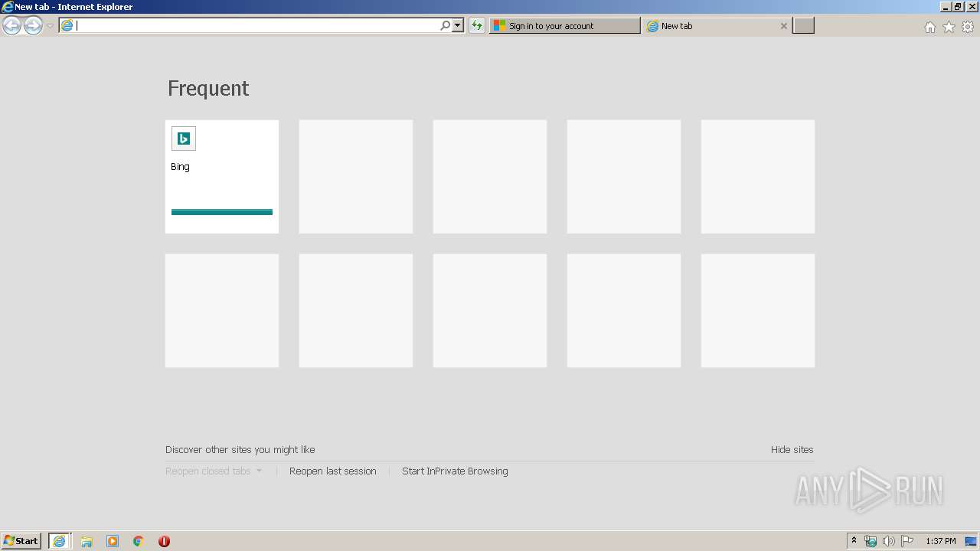This screenshot has width=980, height=551.
Task: Close the New tab tab
Action: pos(783,26)
